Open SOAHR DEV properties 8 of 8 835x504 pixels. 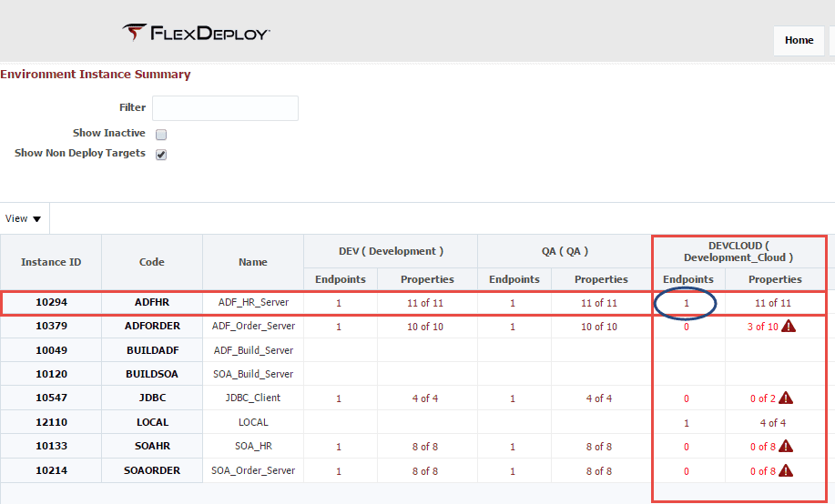425,447
